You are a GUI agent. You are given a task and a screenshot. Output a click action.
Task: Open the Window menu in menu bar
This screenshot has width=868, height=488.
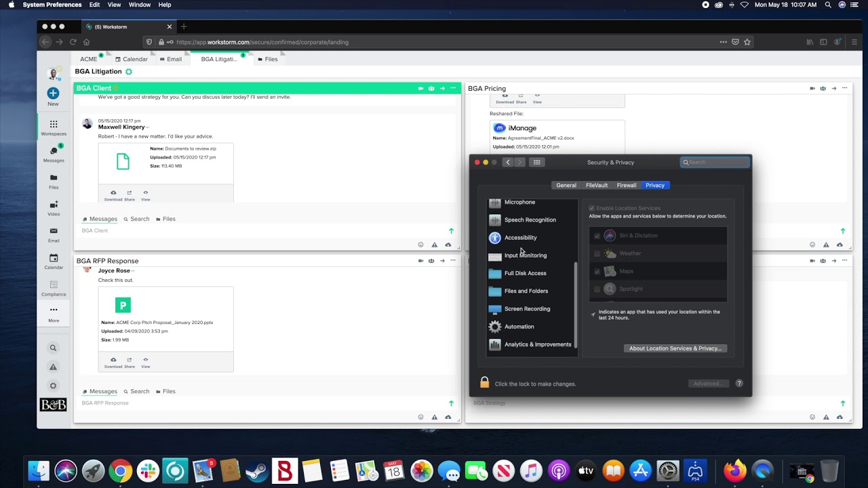tap(140, 5)
